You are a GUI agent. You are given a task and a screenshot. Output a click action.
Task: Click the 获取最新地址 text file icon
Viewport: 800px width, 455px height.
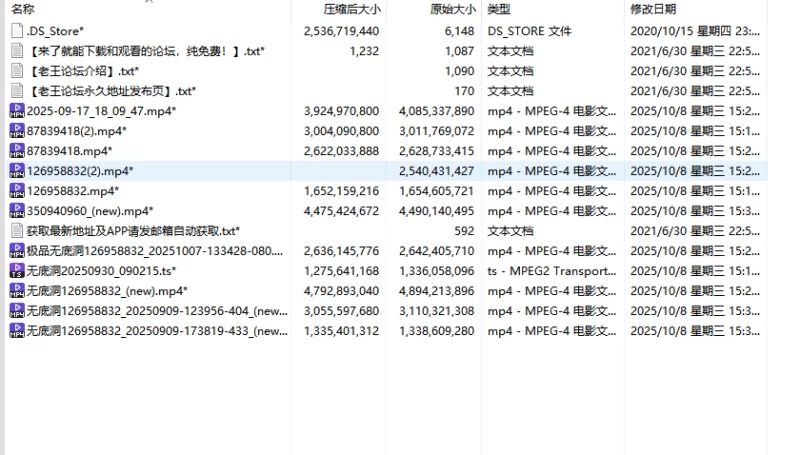click(x=16, y=231)
